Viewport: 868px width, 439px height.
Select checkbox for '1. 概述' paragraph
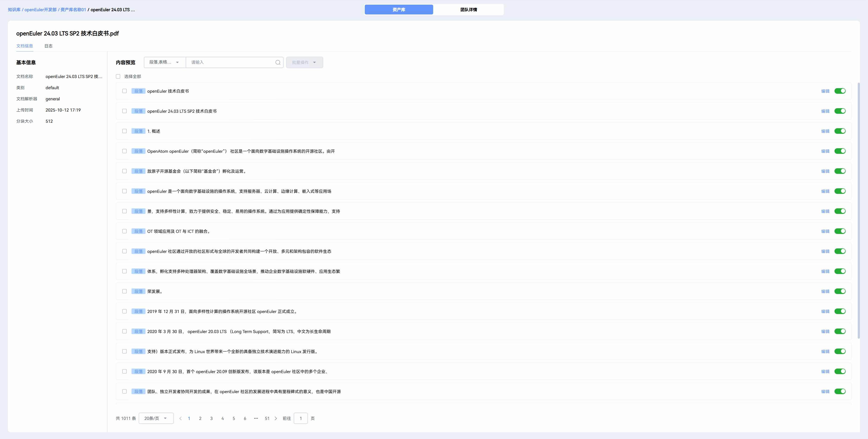pos(125,131)
